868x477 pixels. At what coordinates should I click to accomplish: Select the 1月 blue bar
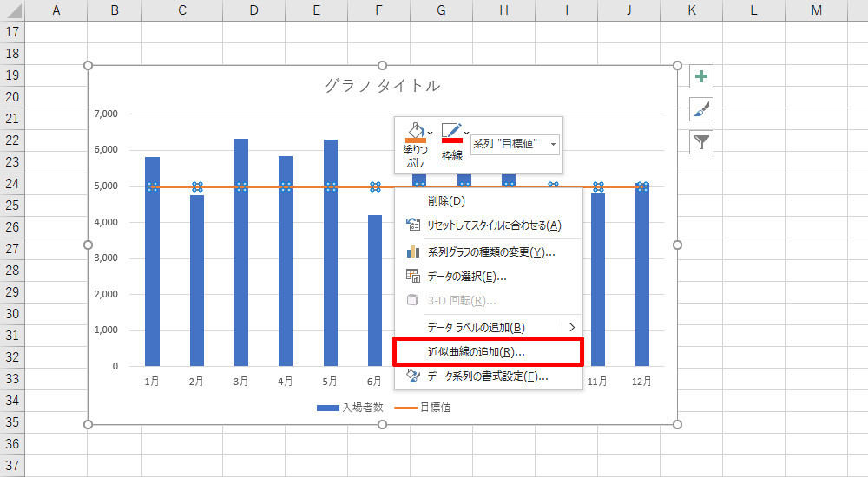(152, 261)
